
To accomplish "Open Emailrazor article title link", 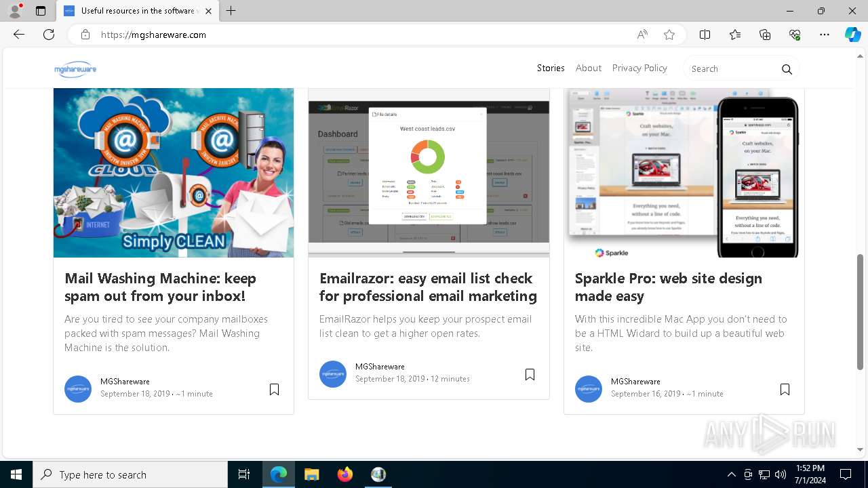I will (428, 287).
